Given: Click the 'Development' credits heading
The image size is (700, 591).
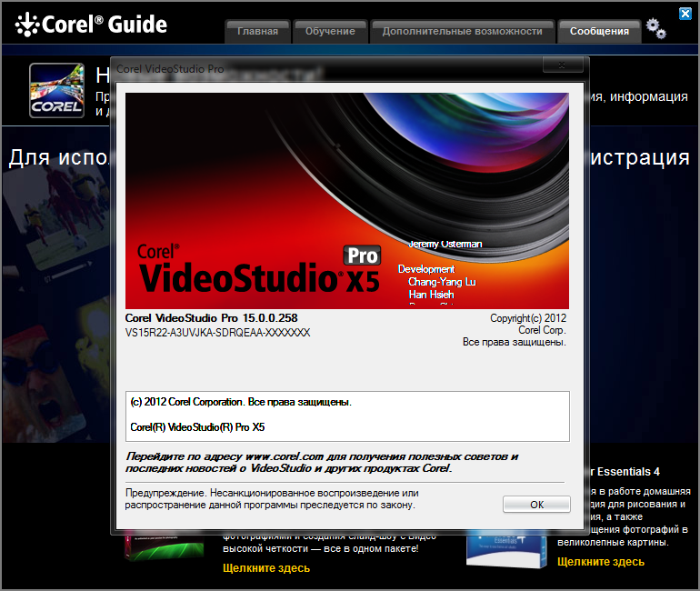Looking at the screenshot, I should point(426,269).
